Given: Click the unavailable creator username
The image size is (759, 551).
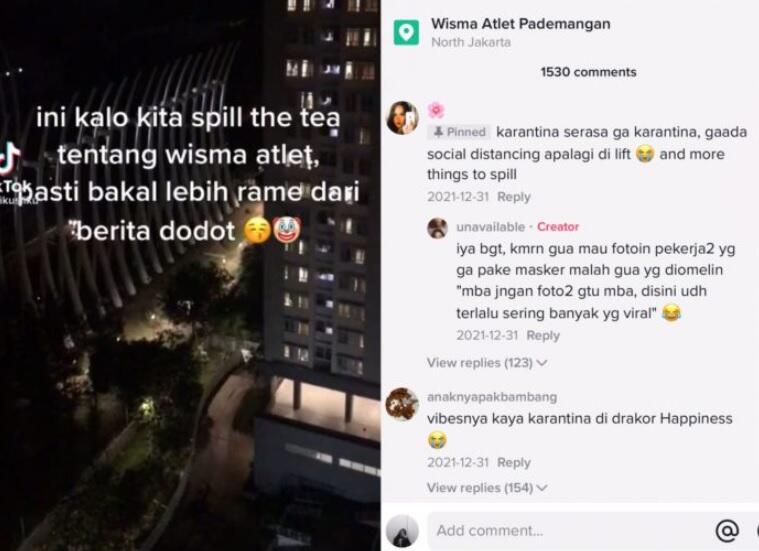Looking at the screenshot, I should coord(490,227).
